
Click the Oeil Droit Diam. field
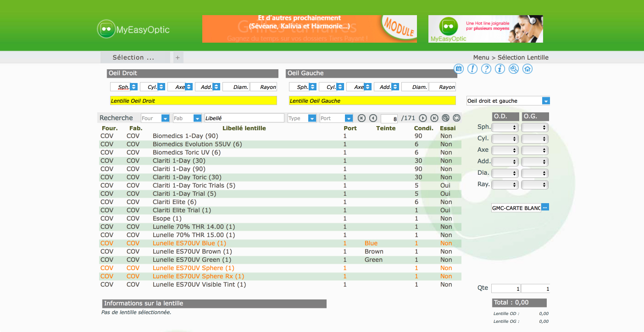pos(236,87)
